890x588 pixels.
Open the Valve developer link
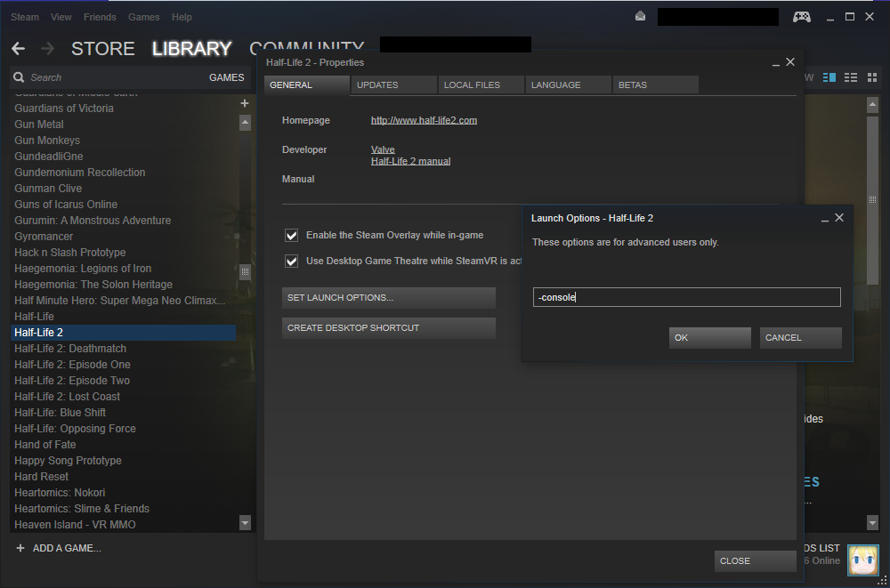[x=383, y=149]
